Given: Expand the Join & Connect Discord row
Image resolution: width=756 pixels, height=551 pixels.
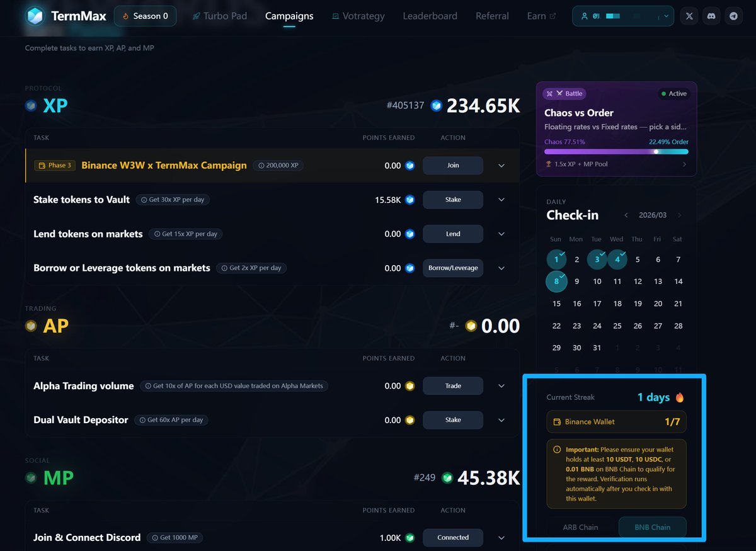Looking at the screenshot, I should (501, 538).
